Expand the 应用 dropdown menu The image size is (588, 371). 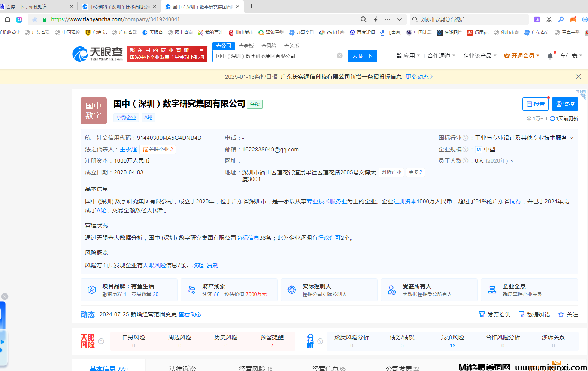click(408, 56)
